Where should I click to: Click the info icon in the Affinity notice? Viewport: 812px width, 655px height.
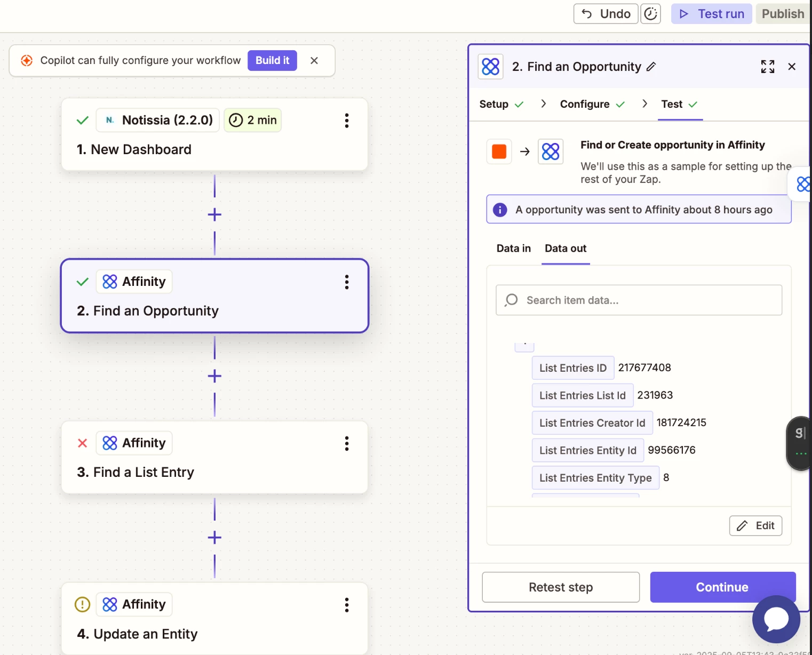500,210
